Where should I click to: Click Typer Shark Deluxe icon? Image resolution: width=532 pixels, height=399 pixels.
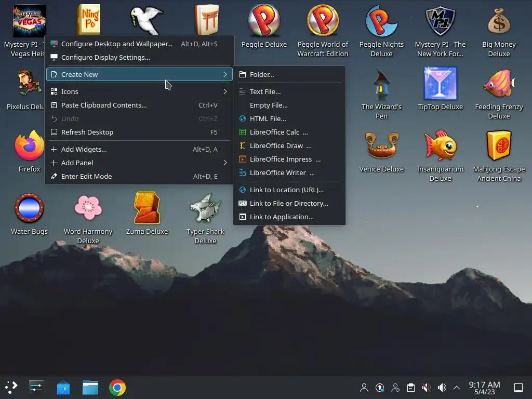click(x=205, y=208)
